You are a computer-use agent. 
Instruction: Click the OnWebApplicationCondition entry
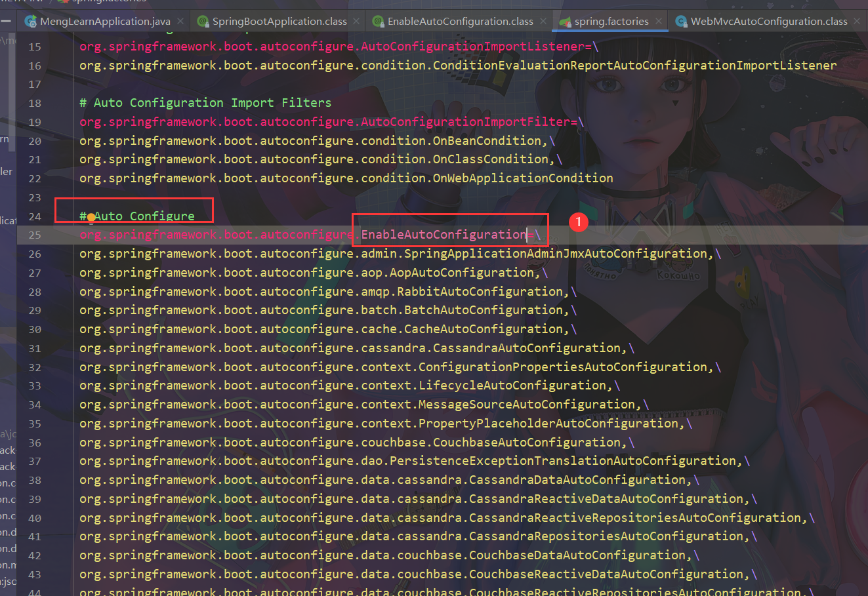[523, 178]
